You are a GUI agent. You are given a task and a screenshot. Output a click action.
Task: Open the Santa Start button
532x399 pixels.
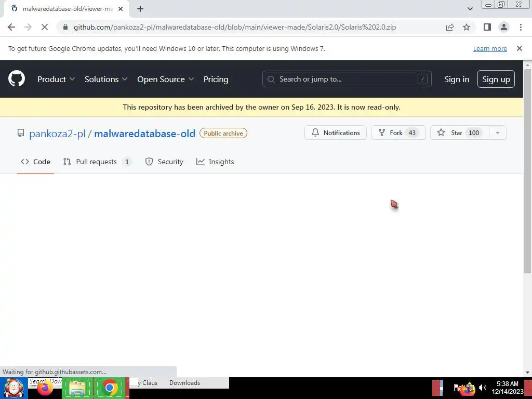[14, 388]
